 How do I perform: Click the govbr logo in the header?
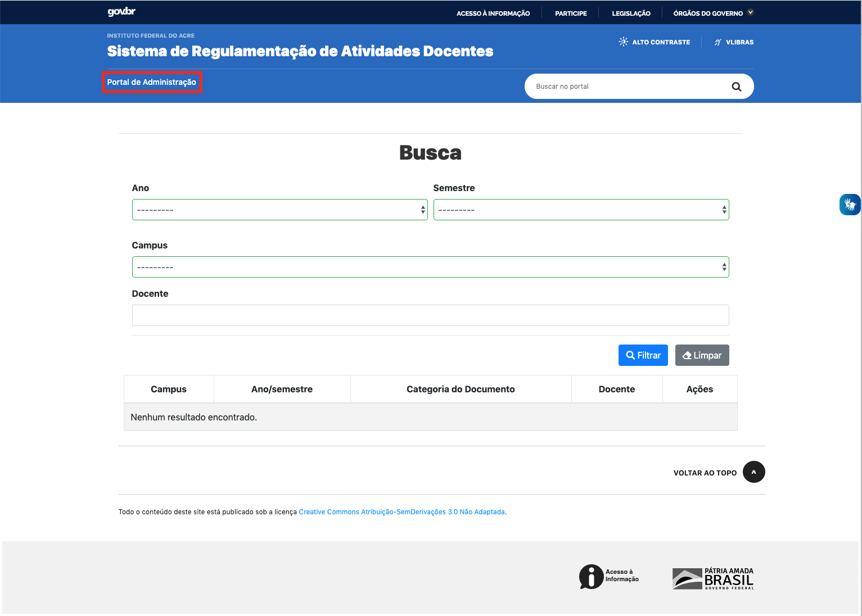pyautogui.click(x=120, y=12)
